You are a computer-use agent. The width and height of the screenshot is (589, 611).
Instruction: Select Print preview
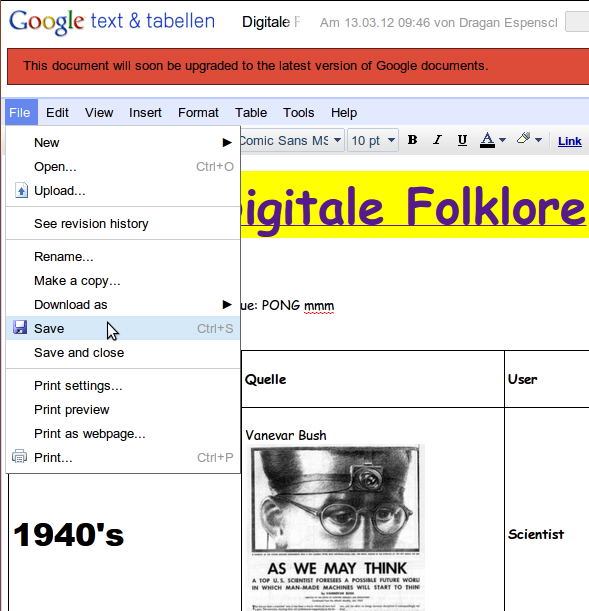pyautogui.click(x=123, y=410)
